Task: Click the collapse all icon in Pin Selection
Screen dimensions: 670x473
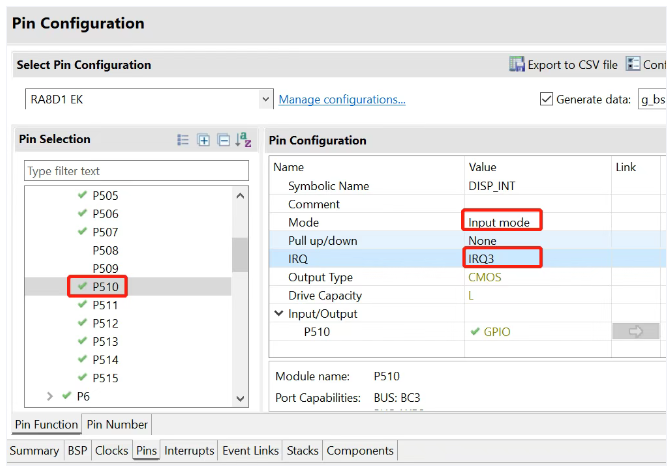Action: pyautogui.click(x=223, y=140)
